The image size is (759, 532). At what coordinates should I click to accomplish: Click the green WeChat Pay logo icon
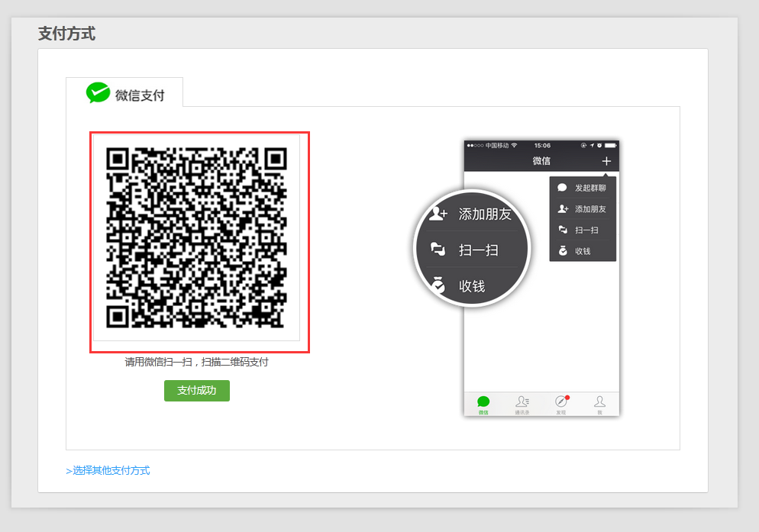98,92
